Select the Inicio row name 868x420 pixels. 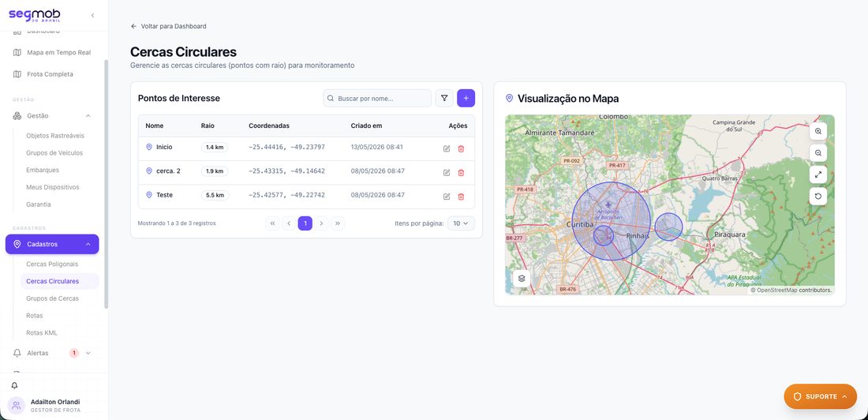coord(164,148)
